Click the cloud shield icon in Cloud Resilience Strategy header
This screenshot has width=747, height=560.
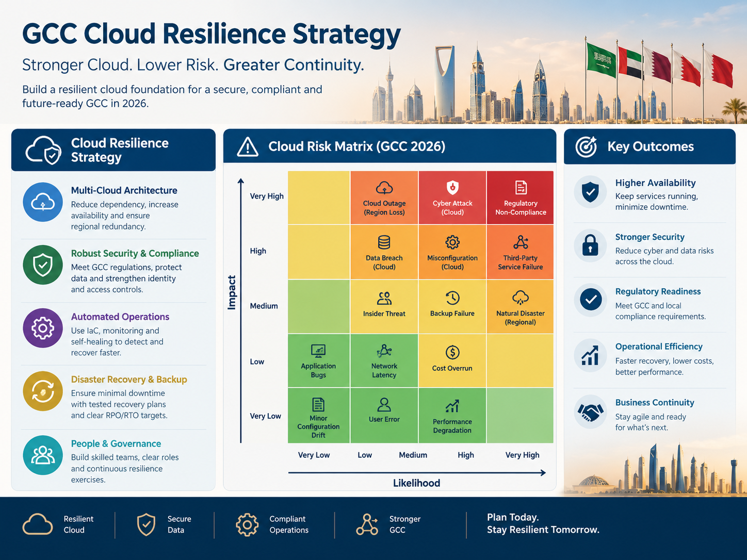click(44, 150)
